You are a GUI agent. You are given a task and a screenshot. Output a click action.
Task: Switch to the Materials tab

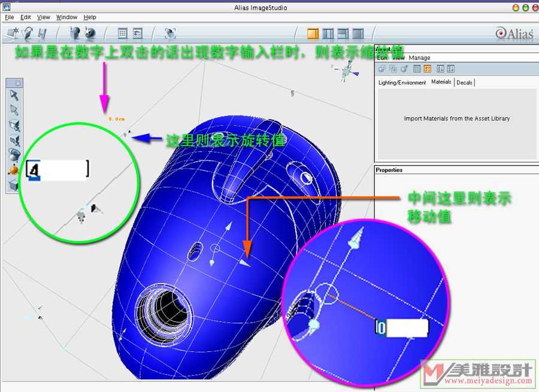pyautogui.click(x=441, y=82)
